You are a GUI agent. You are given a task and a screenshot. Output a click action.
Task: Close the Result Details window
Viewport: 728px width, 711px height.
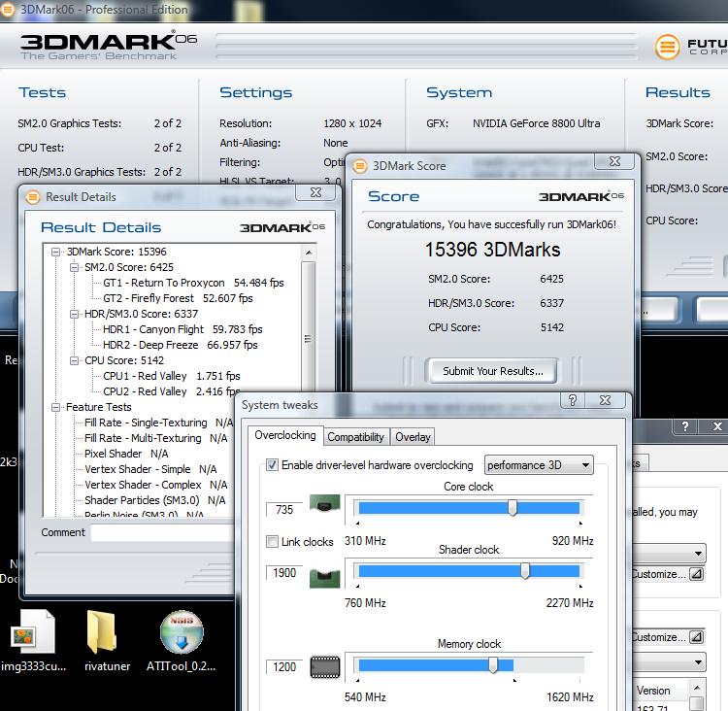pyautogui.click(x=315, y=192)
